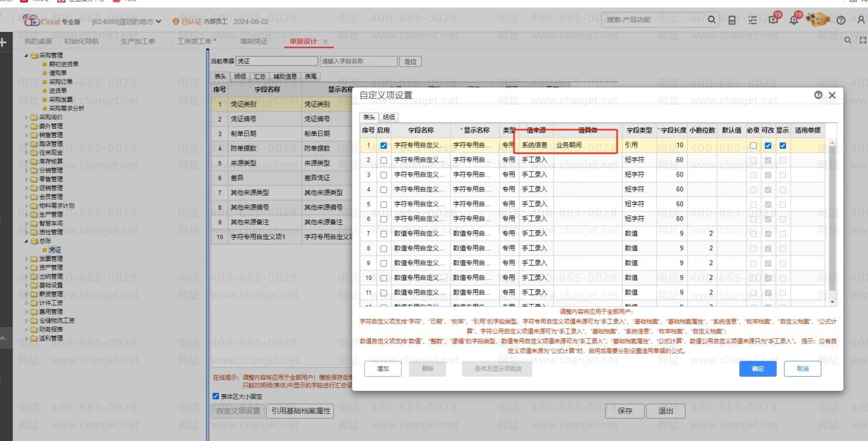868x441 pixels.
Task: Focus the 请输入字段名称 input field
Action: tap(358, 61)
